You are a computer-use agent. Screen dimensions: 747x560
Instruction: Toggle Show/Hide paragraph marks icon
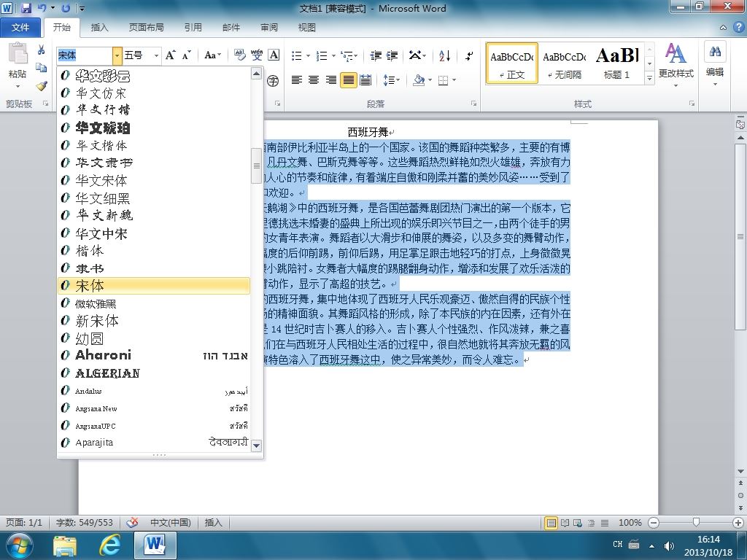point(469,56)
